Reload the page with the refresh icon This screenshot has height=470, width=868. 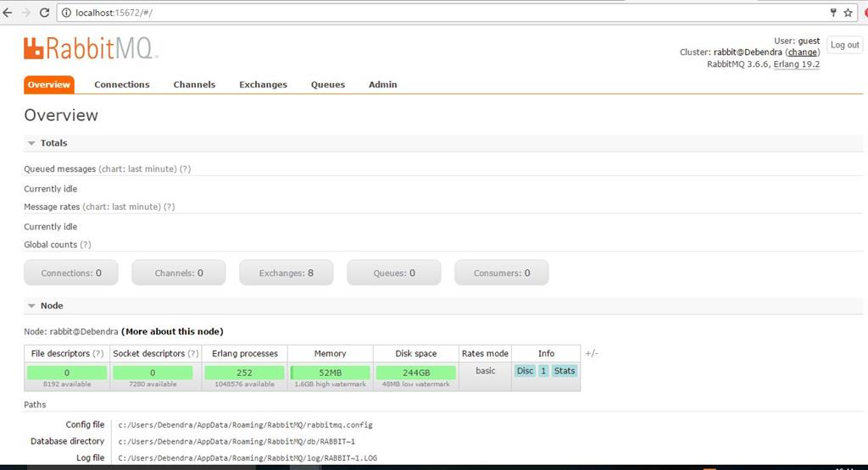[44, 13]
